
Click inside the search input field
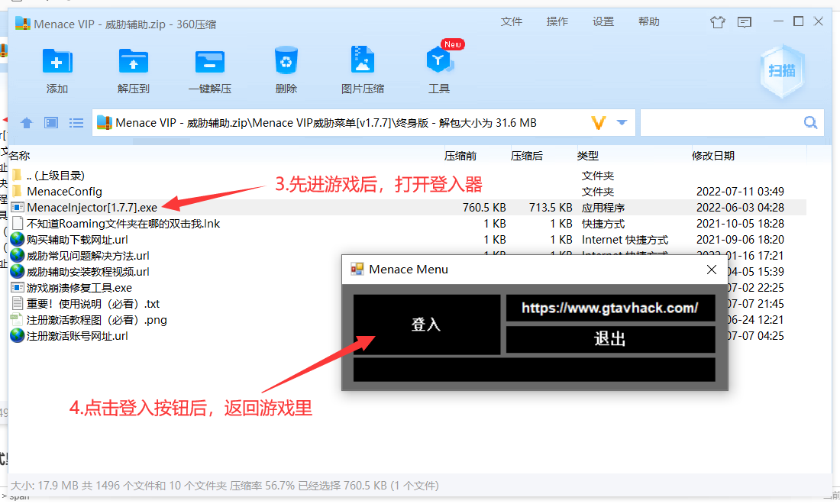point(719,123)
